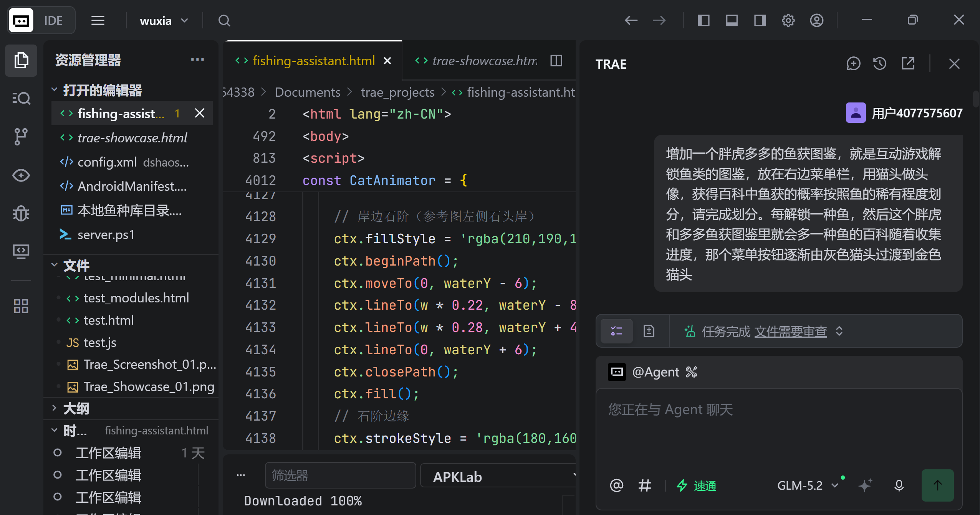
Task: Send the message with the green arrow button
Action: pos(937,485)
